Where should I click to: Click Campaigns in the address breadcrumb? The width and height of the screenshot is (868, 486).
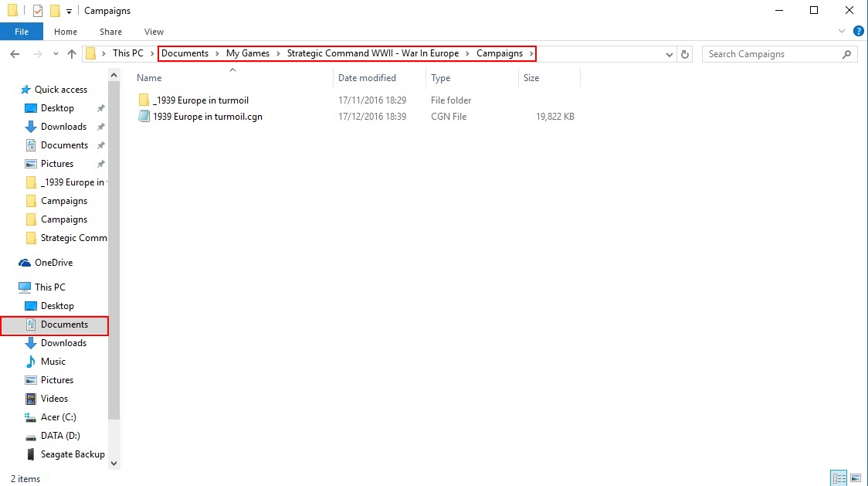(500, 53)
